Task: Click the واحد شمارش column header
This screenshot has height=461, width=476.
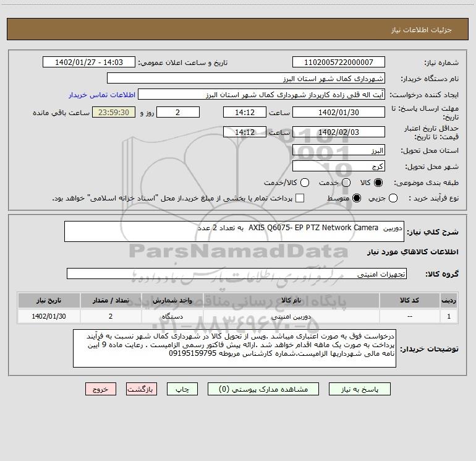Action: click(x=172, y=300)
